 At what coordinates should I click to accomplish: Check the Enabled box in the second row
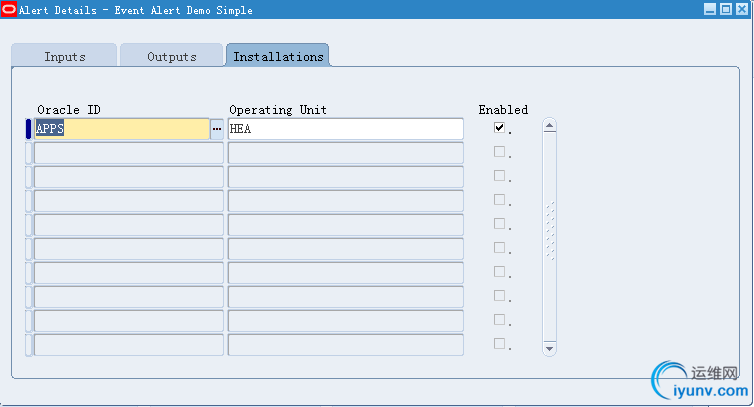499,152
